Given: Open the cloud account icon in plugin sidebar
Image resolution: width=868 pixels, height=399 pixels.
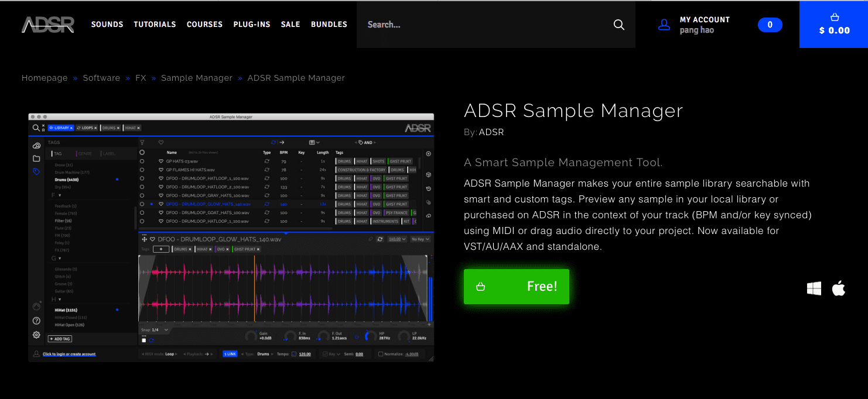Looking at the screenshot, I should pos(36,146).
